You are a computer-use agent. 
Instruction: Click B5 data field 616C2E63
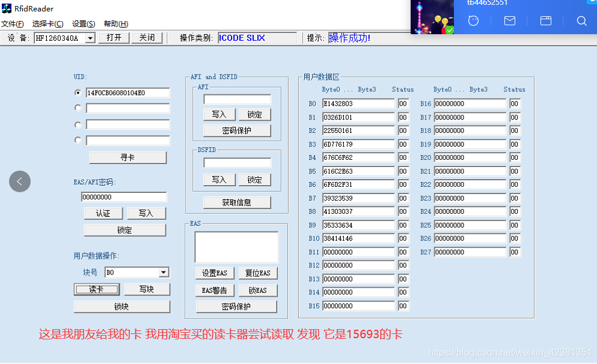[358, 171]
